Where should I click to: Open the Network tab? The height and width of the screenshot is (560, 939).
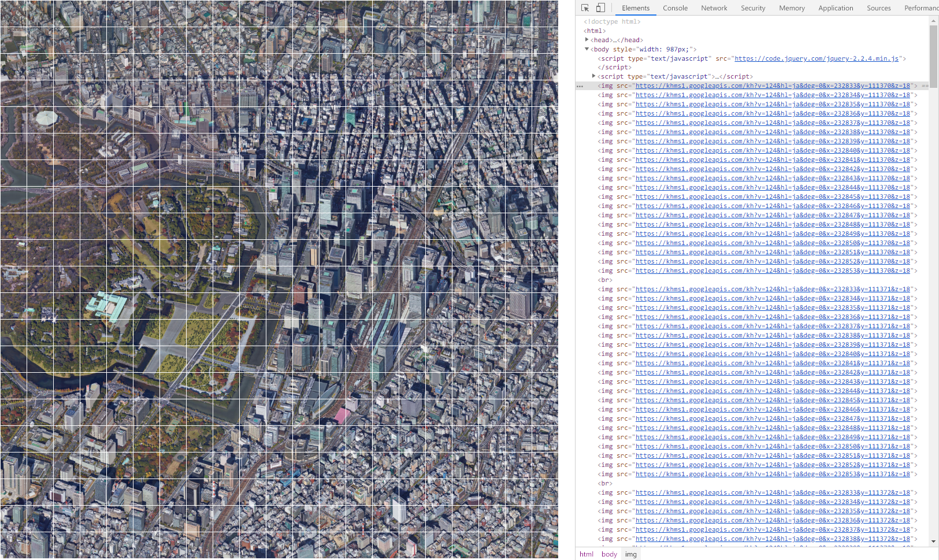point(714,8)
